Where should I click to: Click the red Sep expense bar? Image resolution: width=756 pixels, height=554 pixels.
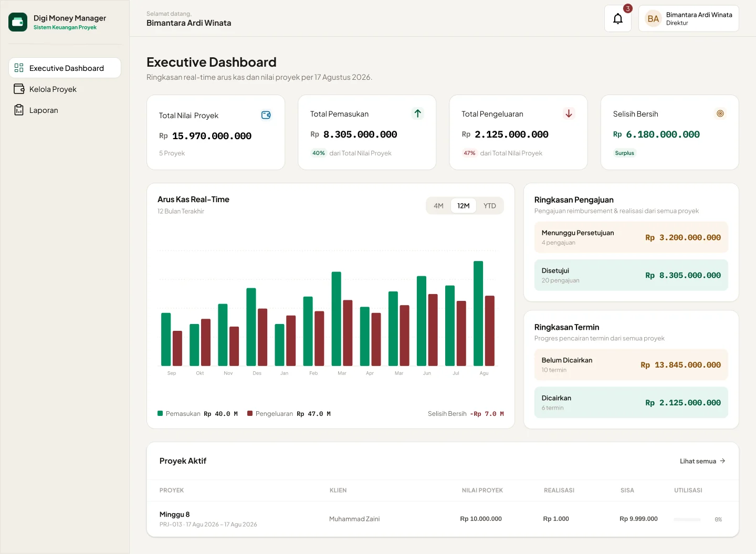177,348
